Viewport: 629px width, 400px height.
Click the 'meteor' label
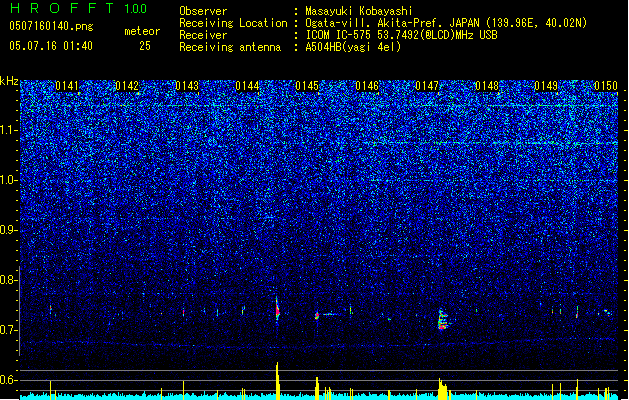[142, 31]
